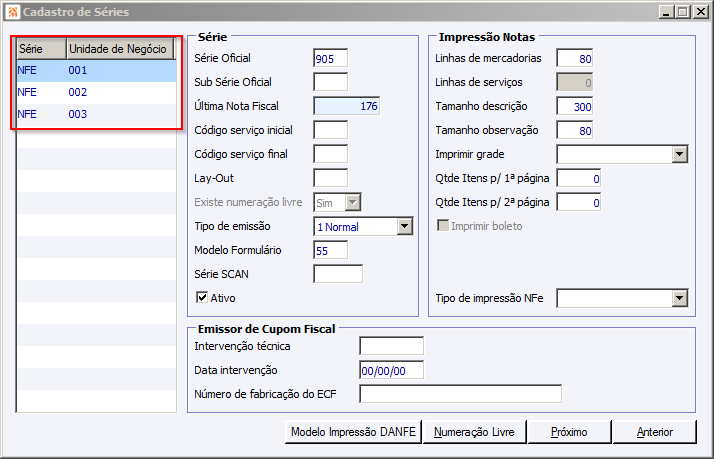Screen dimensions: 714x459
Task: Click the Série Oficial input field
Action: (330, 58)
